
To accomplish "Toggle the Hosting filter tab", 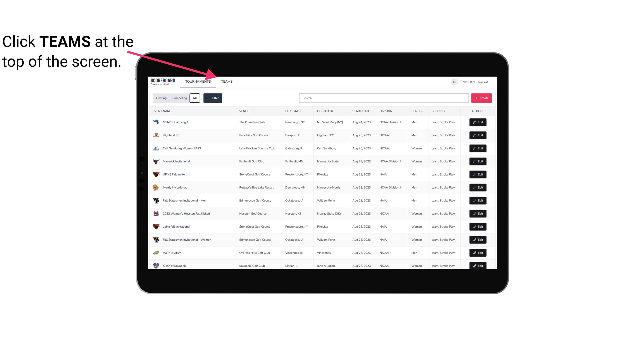I will (x=161, y=98).
